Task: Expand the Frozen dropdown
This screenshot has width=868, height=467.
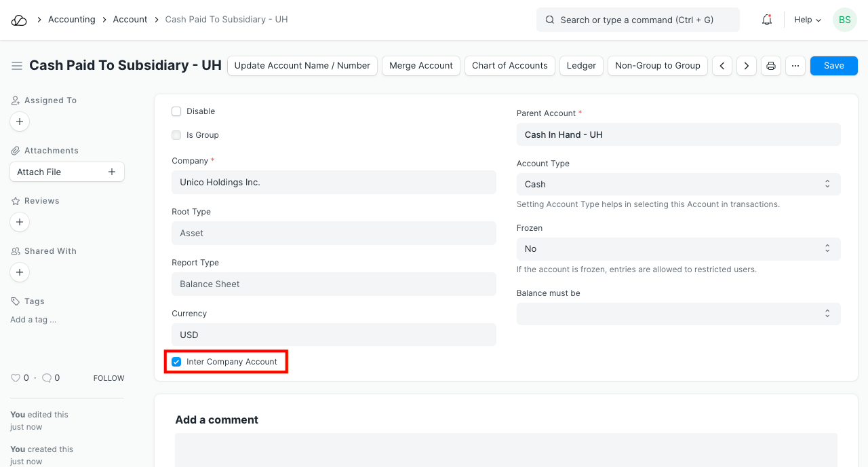Action: coord(678,249)
